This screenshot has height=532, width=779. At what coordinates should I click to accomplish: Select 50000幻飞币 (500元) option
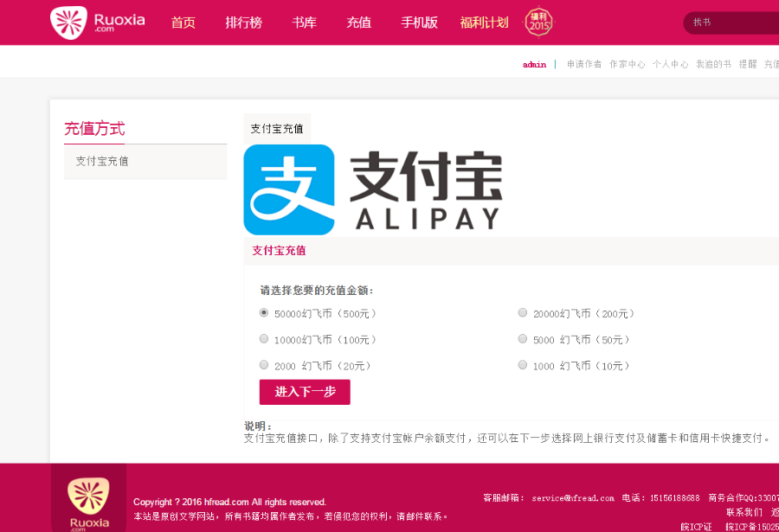[x=264, y=312]
